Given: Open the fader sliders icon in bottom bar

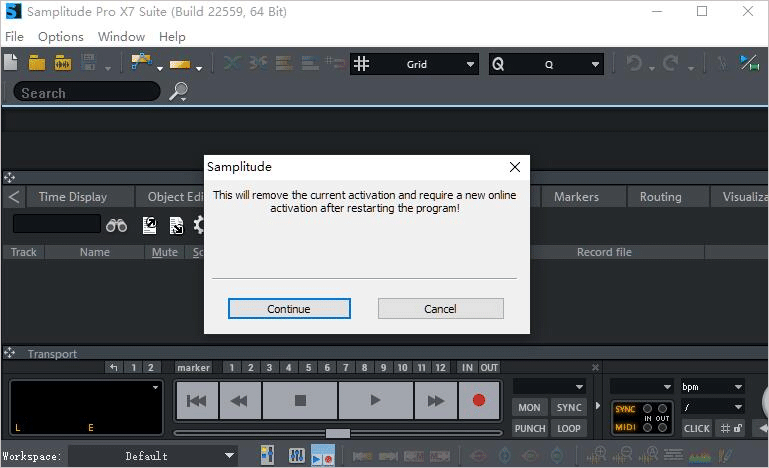Looking at the screenshot, I should 297,456.
